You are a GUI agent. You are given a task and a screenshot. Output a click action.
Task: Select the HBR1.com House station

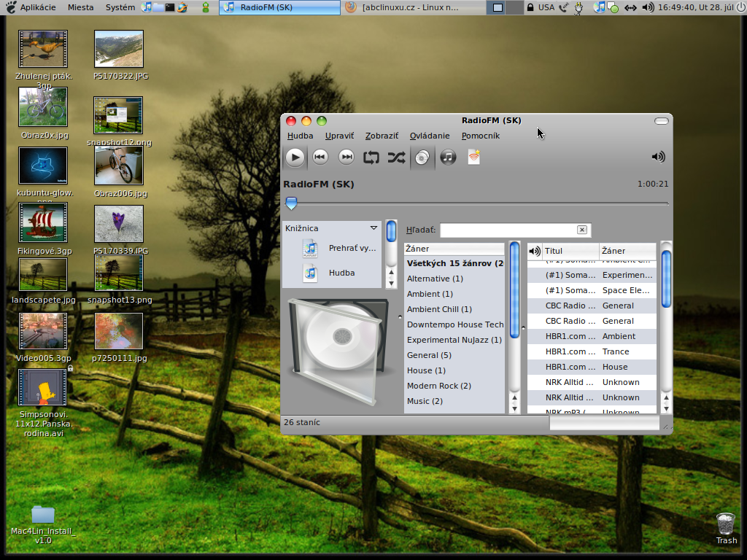[x=592, y=367]
